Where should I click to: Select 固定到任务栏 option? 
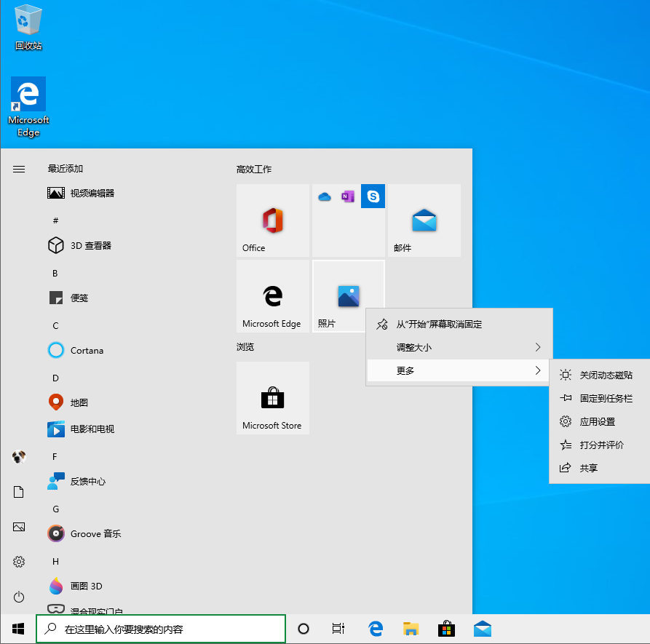click(x=600, y=398)
